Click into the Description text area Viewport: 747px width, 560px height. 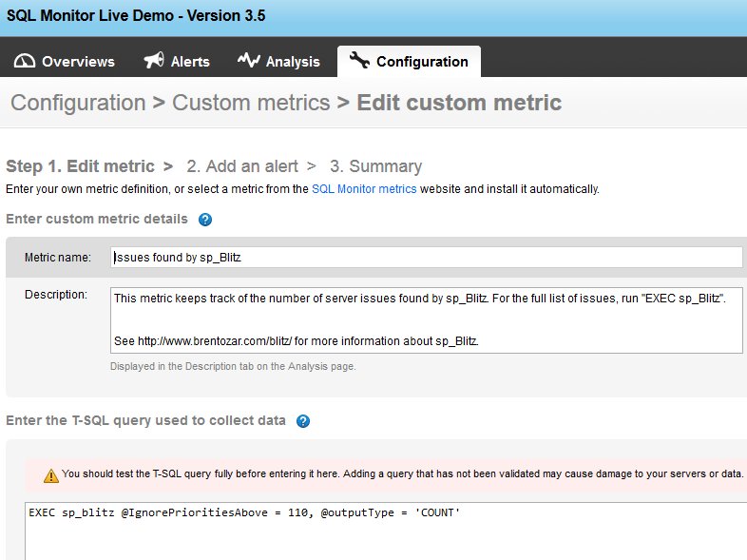point(426,319)
